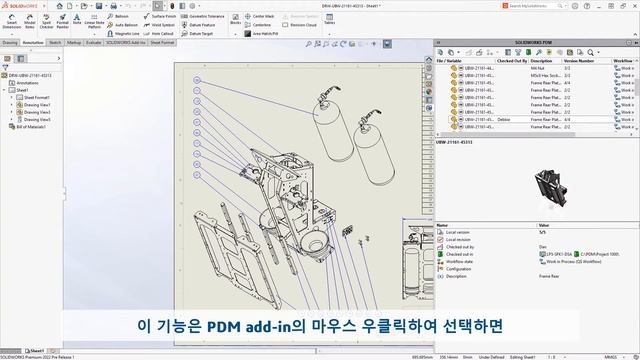
Task: Select the Sheet1 tab below the drawing area
Action: click(x=35, y=351)
